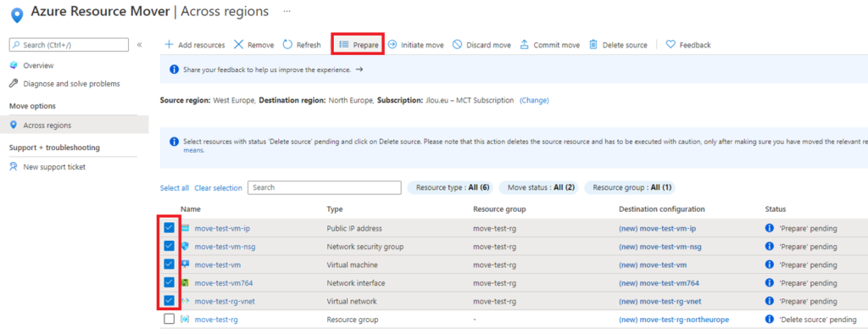Image resolution: width=868 pixels, height=334 pixels.
Task: Click the Commit move upload icon
Action: click(524, 45)
